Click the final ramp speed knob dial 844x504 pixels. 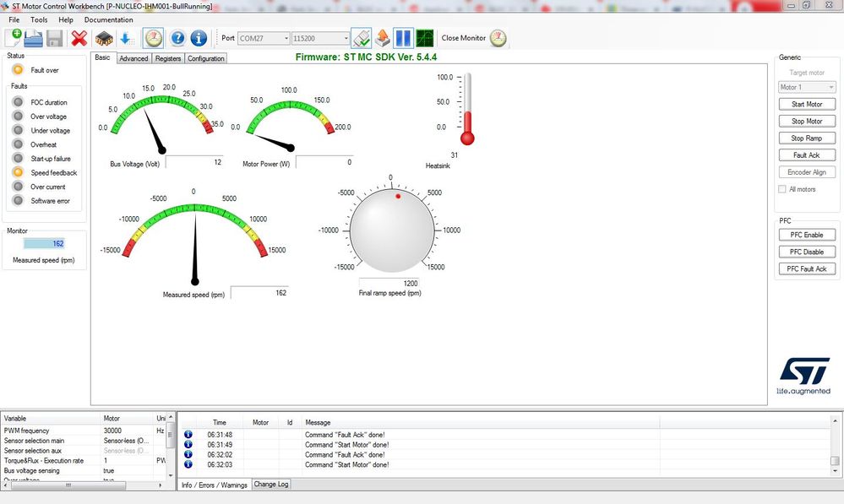391,230
